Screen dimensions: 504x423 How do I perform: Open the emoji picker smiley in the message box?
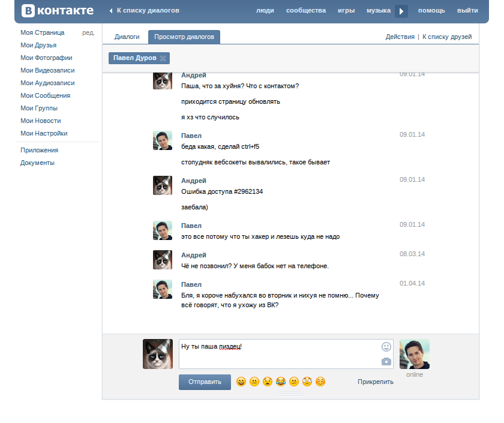(386, 347)
